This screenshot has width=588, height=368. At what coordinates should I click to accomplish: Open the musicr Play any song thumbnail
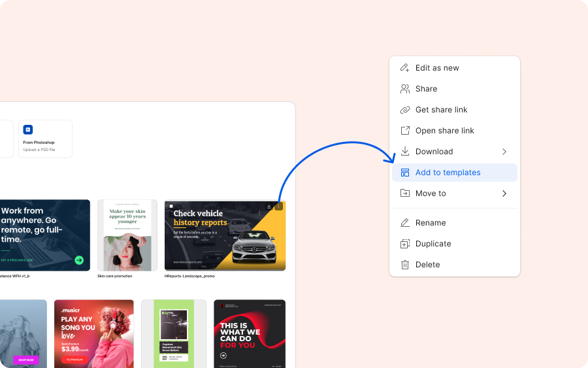click(x=93, y=334)
